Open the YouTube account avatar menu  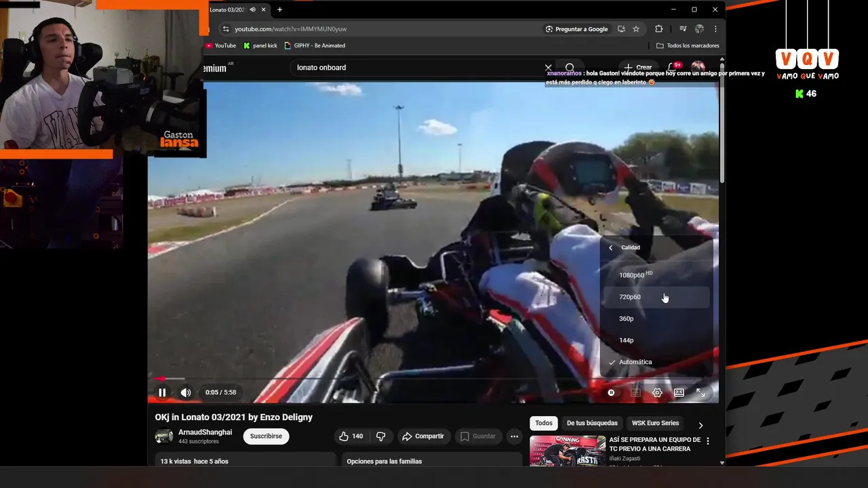pos(698,67)
